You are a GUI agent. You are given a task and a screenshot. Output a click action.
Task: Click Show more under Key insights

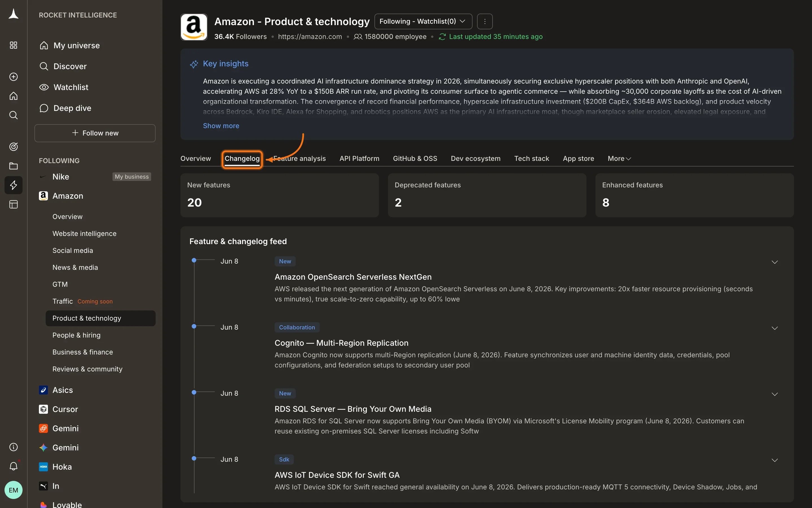pyautogui.click(x=221, y=126)
